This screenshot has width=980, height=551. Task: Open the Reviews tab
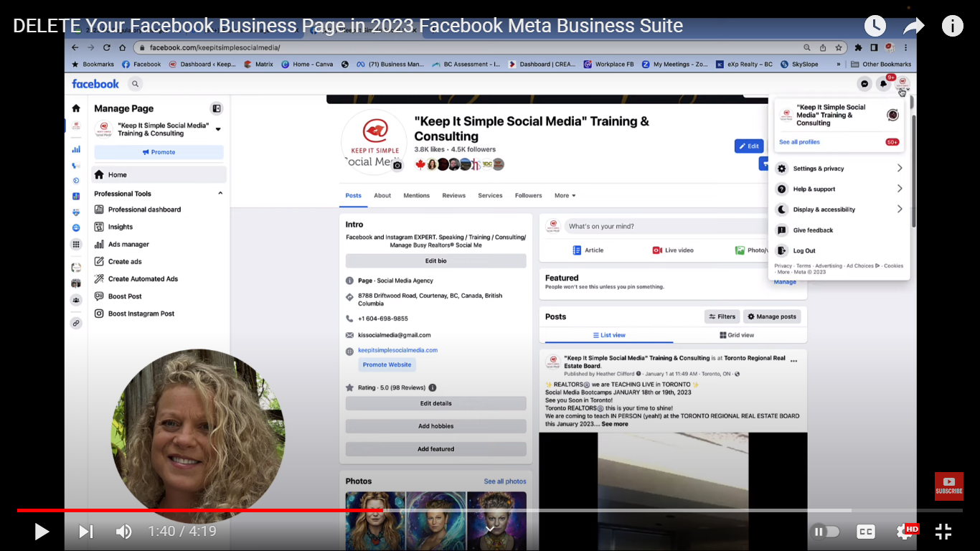(453, 195)
